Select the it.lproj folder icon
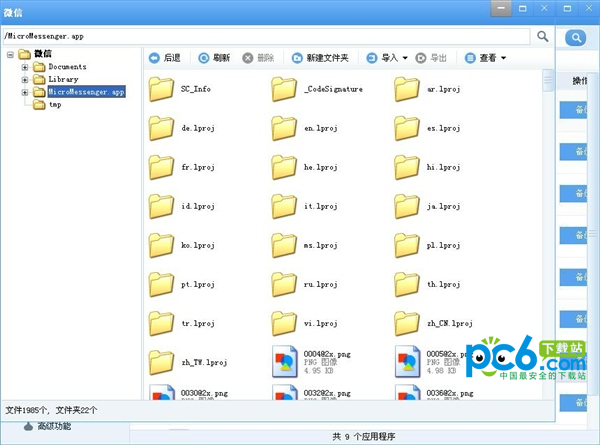 [x=284, y=206]
